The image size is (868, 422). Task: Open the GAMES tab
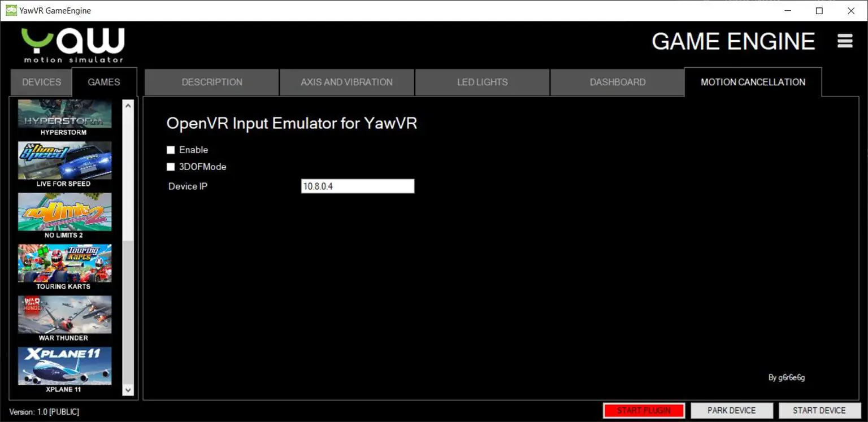[x=104, y=81]
